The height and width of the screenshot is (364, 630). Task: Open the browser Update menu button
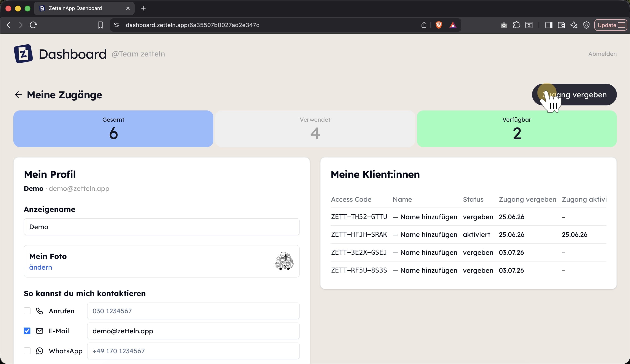coord(610,25)
